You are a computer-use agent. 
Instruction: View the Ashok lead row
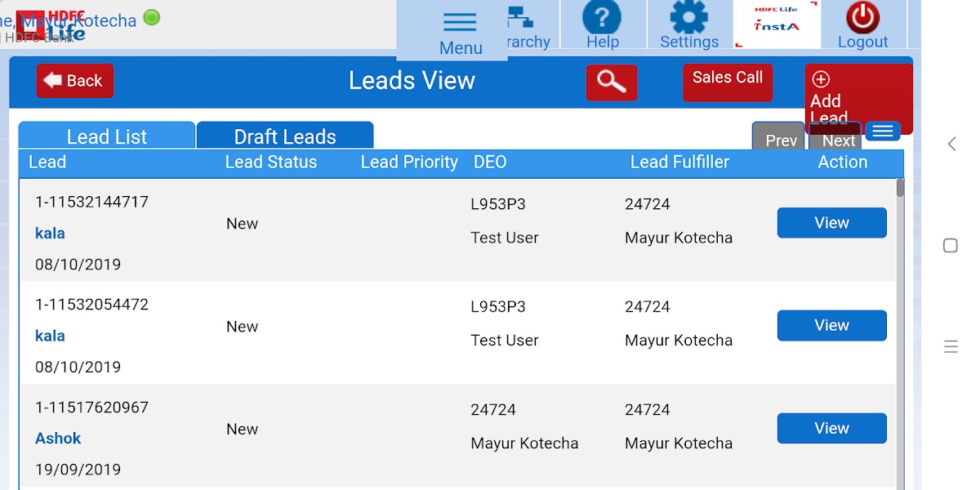[x=831, y=429]
